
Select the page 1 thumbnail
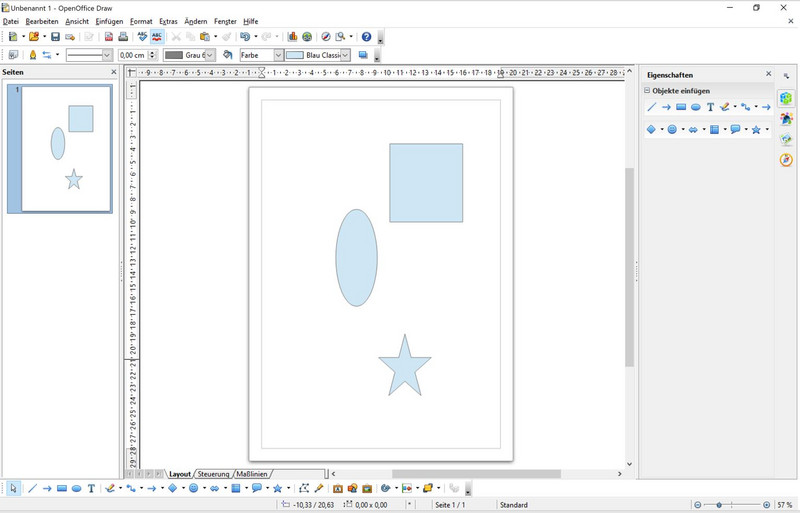(x=66, y=148)
